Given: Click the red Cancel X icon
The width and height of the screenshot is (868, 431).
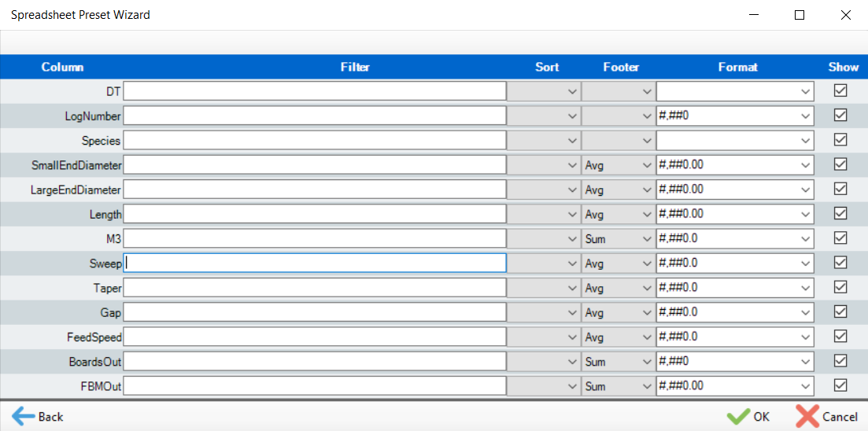Looking at the screenshot, I should click(x=807, y=416).
